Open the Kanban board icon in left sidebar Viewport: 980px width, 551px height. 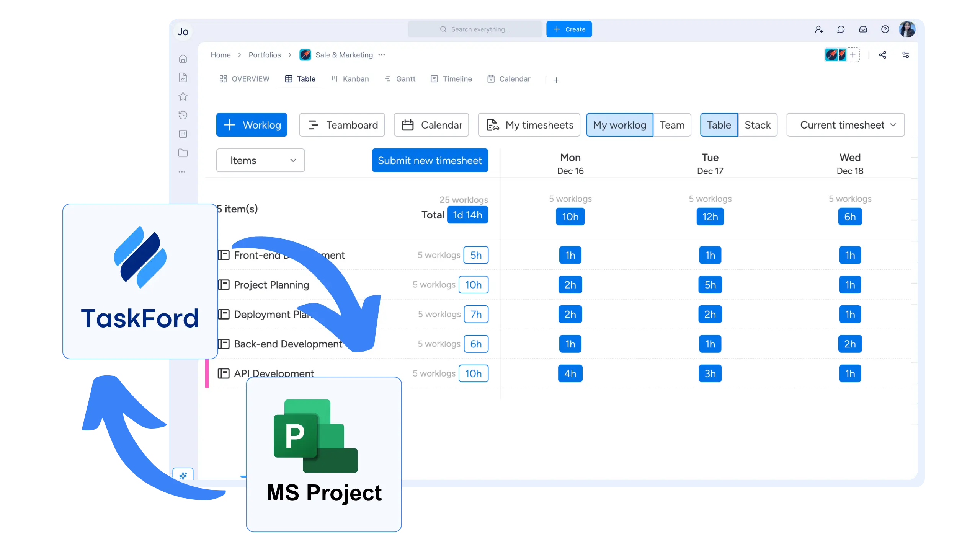coord(183,134)
